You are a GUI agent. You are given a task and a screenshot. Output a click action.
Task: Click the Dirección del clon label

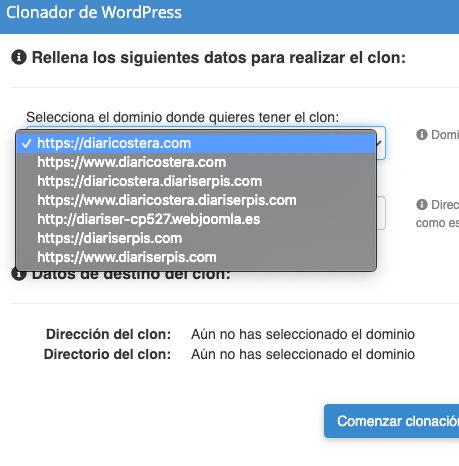pyautogui.click(x=108, y=334)
